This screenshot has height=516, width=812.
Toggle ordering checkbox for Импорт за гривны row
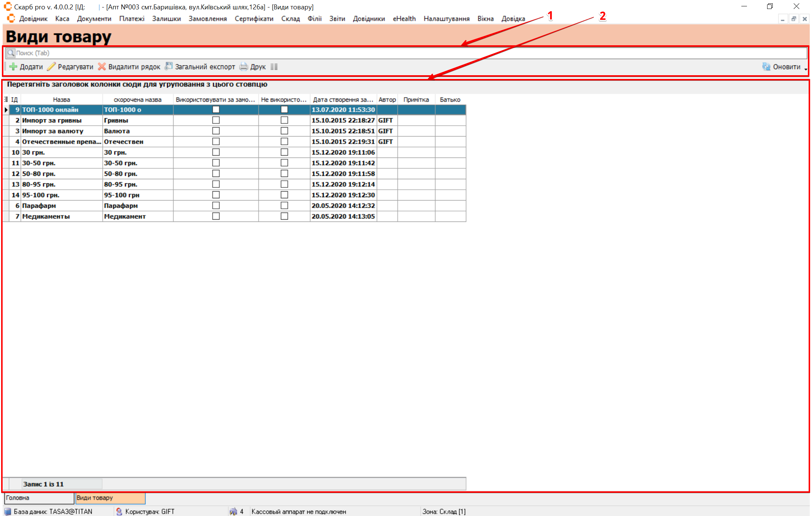point(216,120)
